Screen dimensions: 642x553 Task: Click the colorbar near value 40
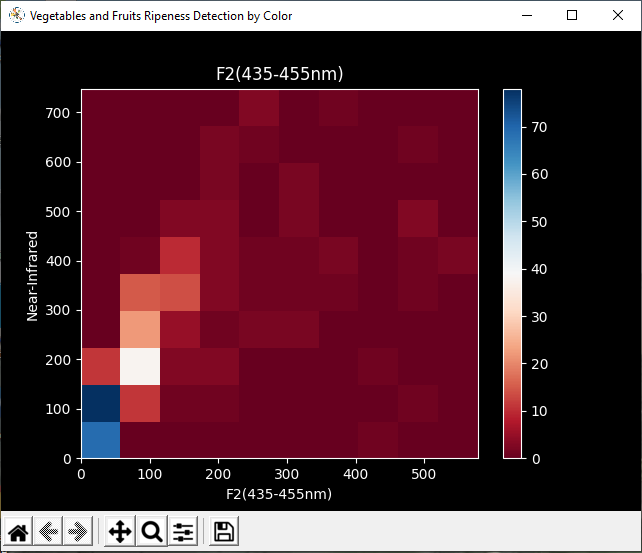tap(512, 269)
